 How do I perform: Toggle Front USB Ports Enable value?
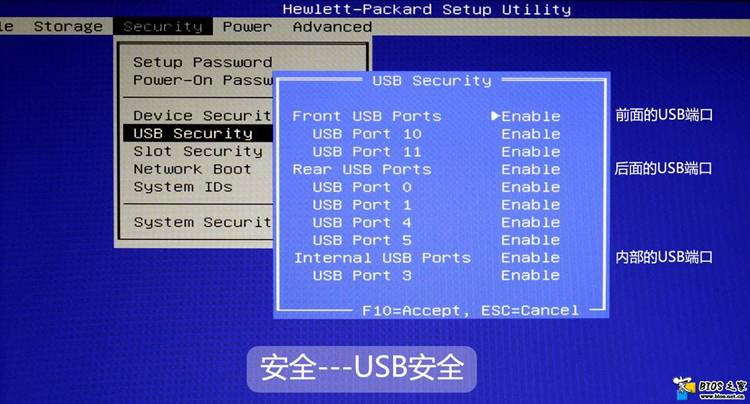tap(530, 116)
